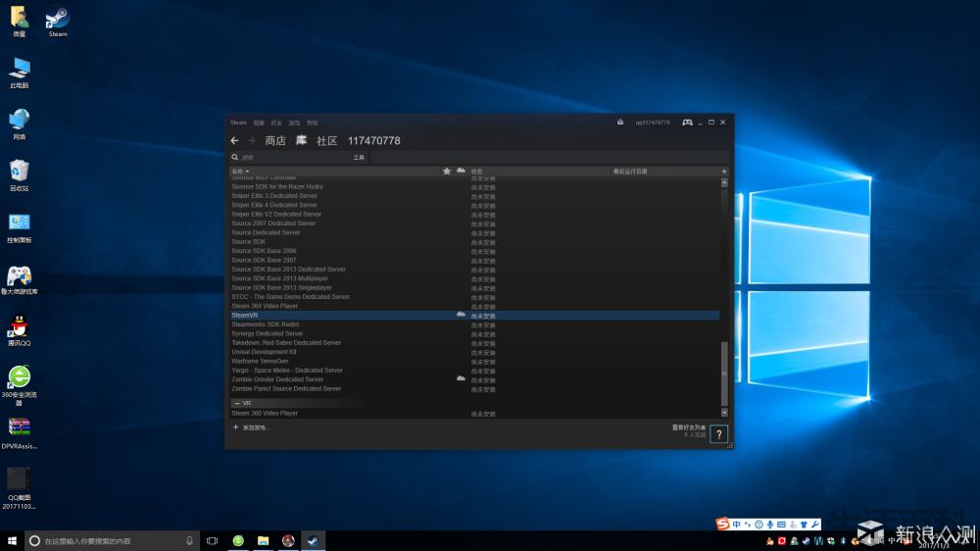The height and width of the screenshot is (551, 980).
Task: Open This PC desktop icon
Action: pyautogui.click(x=20, y=73)
